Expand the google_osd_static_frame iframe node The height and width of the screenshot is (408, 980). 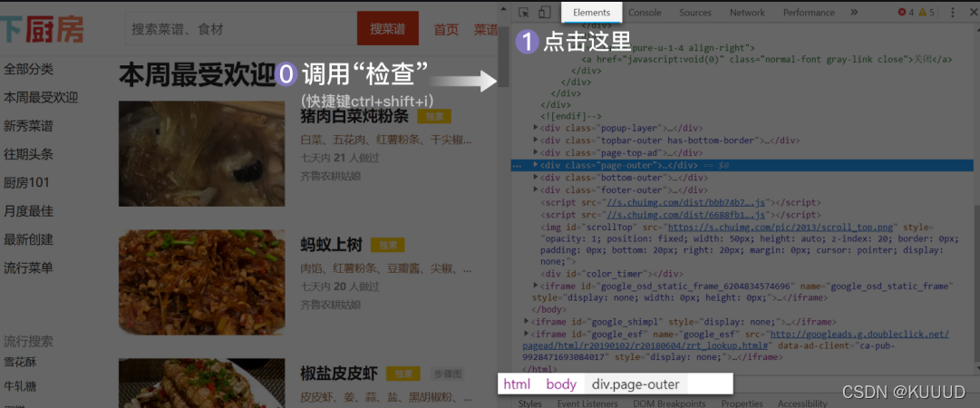[536, 286]
